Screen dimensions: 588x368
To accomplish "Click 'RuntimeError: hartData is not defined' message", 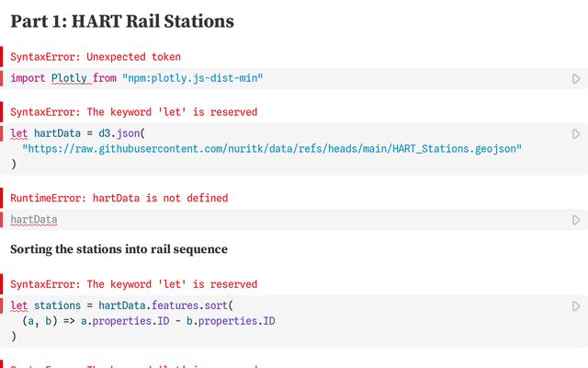I will coord(119,198).
